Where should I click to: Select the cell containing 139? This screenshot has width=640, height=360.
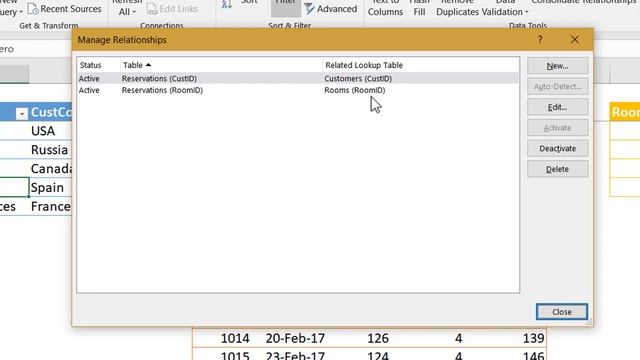coord(533,338)
